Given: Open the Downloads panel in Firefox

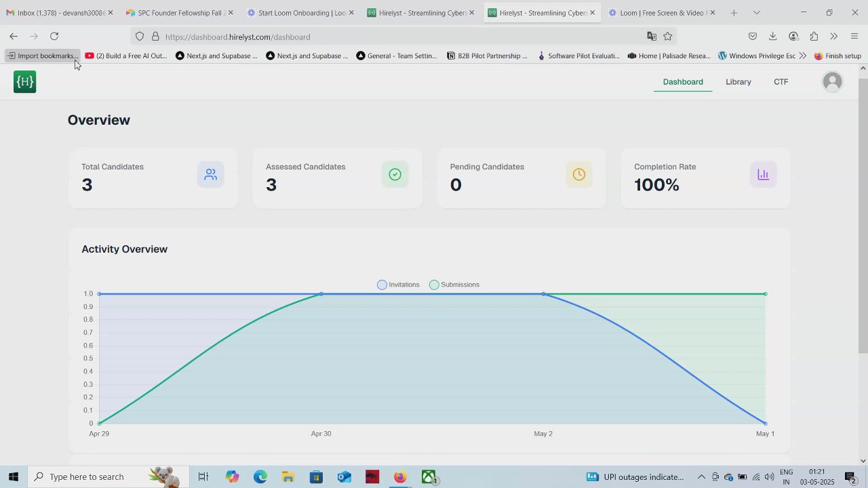Looking at the screenshot, I should [x=772, y=37].
